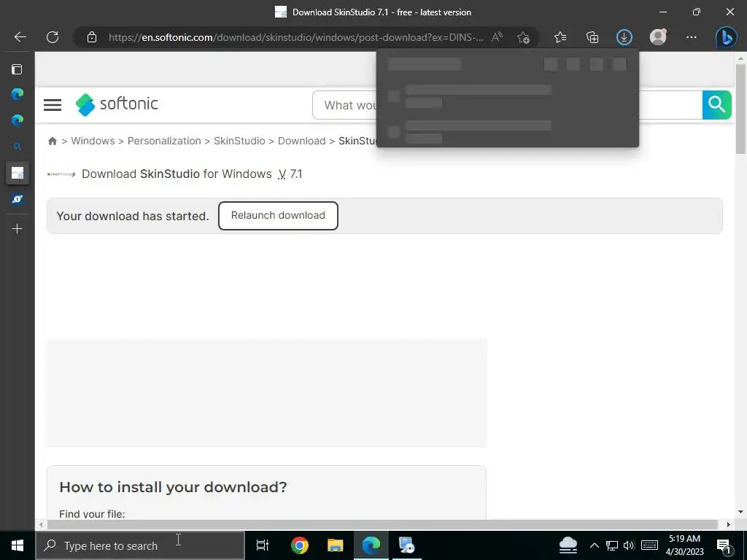The height and width of the screenshot is (560, 747).
Task: Click the scroll down arrow of the page
Action: (x=740, y=512)
